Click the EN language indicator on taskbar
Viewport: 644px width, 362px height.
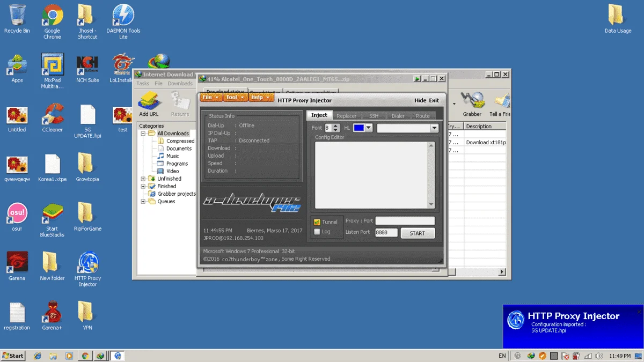coord(502,356)
